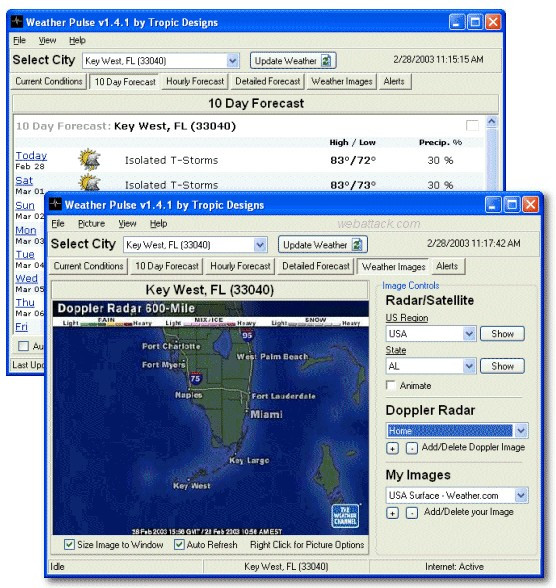Screen dimensions: 556x588
Task: Open View menu in front window
Action: [127, 224]
